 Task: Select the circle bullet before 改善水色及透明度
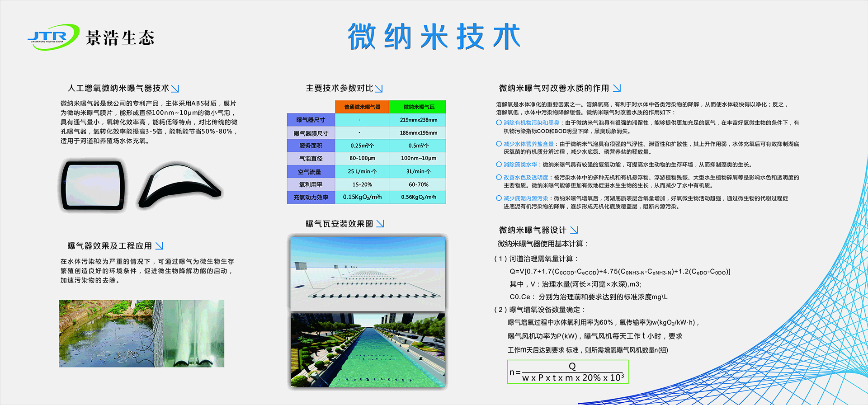point(499,177)
